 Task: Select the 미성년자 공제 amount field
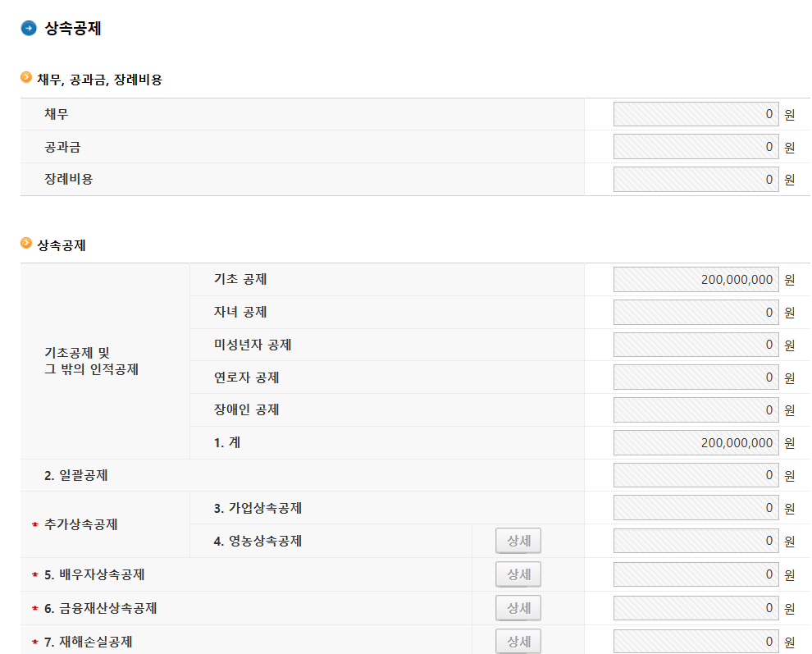click(x=696, y=345)
